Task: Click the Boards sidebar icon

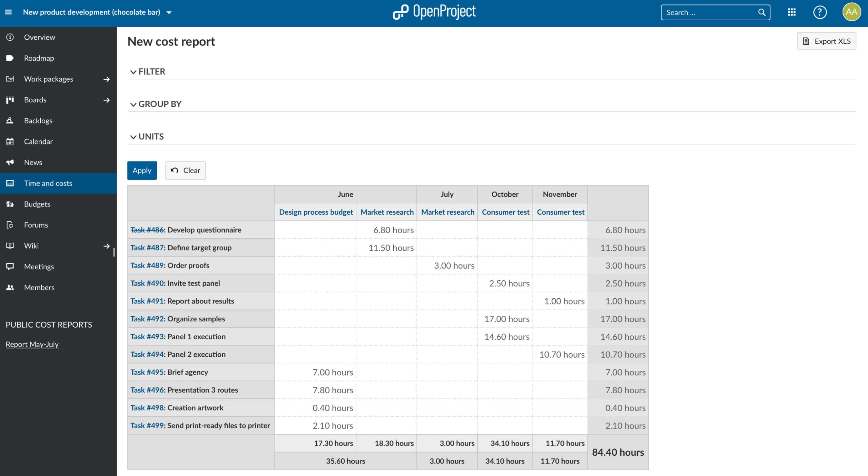Action: coord(9,100)
